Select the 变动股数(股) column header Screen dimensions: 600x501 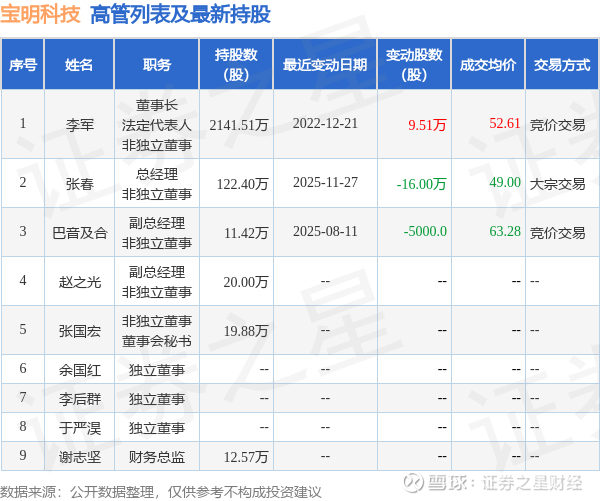[x=414, y=64]
